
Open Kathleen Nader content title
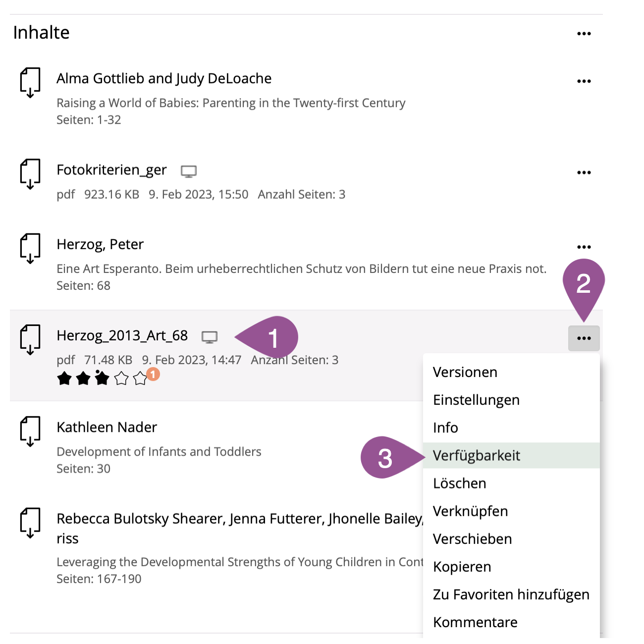point(107,428)
